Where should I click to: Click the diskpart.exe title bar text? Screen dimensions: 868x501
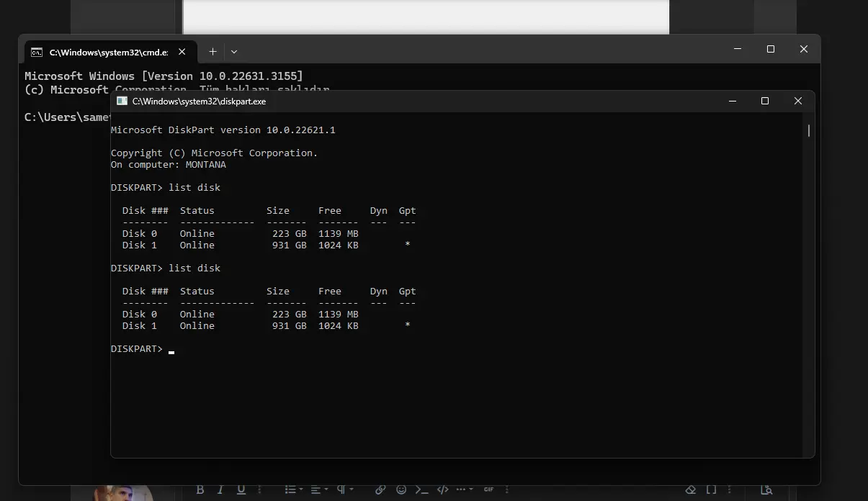coord(199,101)
